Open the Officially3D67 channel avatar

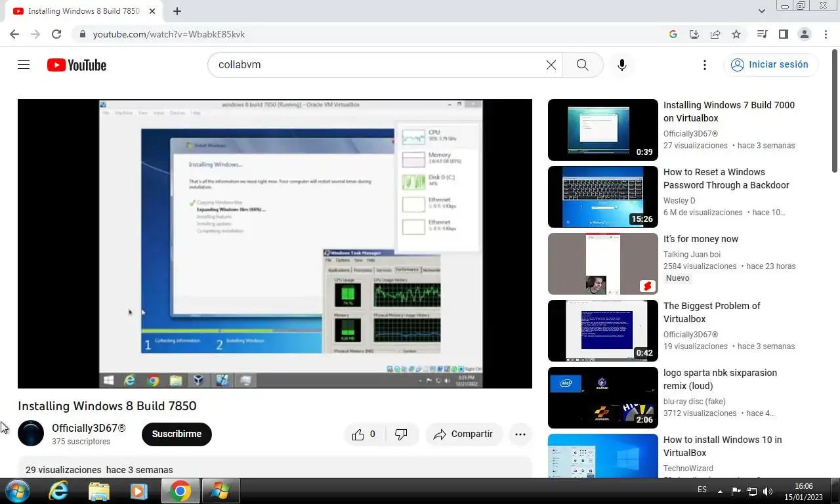point(31,434)
